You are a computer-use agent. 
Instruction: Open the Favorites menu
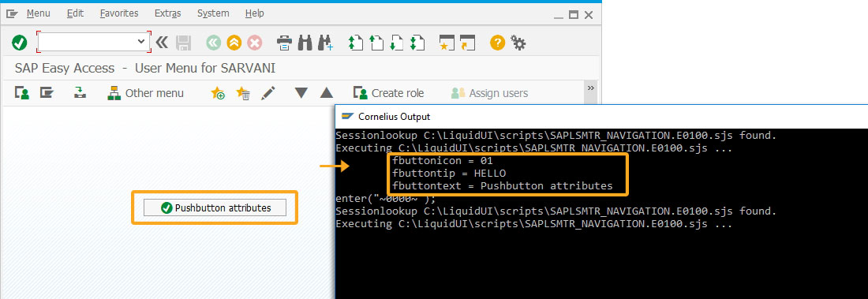point(119,13)
